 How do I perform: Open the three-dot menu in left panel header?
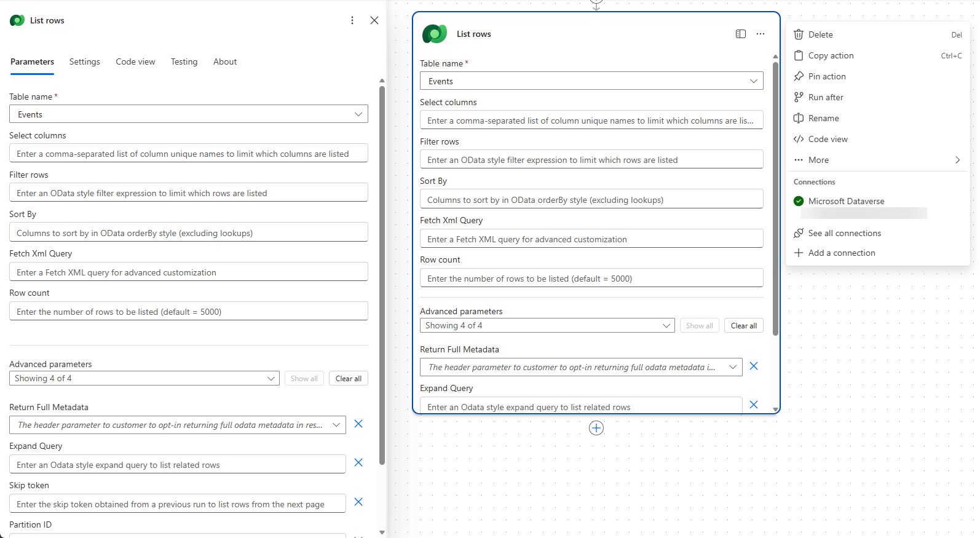pos(352,20)
